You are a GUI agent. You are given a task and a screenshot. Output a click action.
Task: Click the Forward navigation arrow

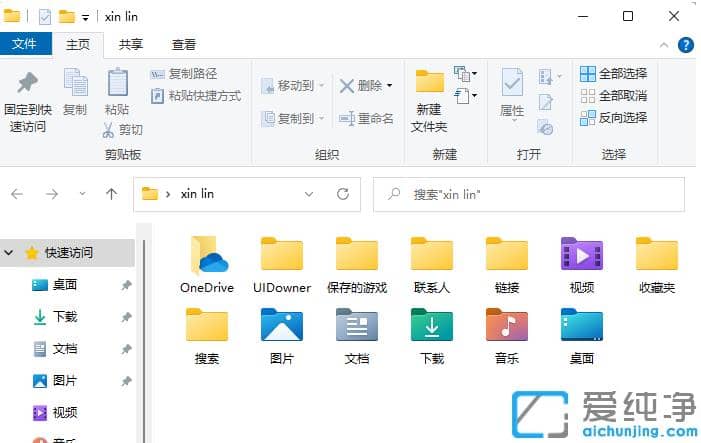pos(52,194)
